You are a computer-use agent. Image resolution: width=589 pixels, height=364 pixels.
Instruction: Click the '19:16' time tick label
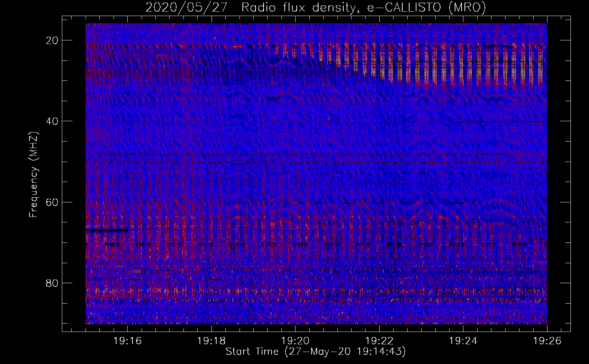coord(127,341)
